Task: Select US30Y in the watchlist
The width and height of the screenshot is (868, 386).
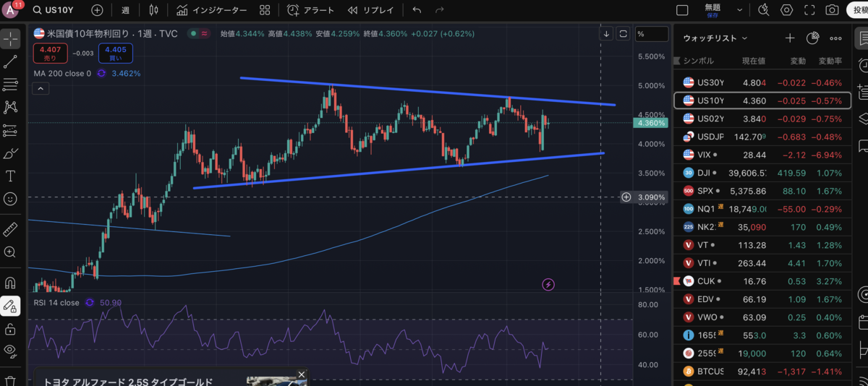Action: click(x=762, y=82)
